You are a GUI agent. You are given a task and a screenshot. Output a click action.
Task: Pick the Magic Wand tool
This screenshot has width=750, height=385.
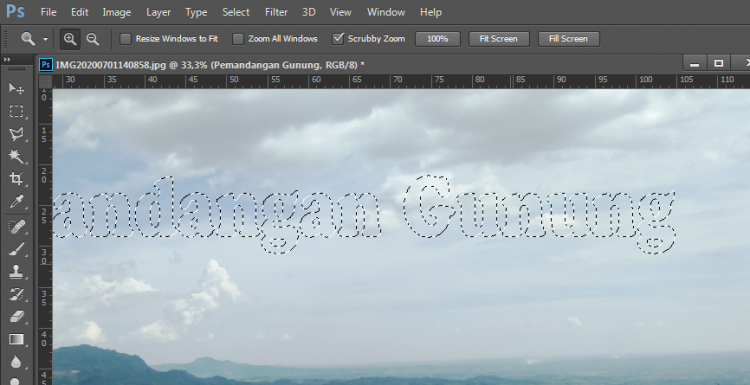tap(16, 156)
